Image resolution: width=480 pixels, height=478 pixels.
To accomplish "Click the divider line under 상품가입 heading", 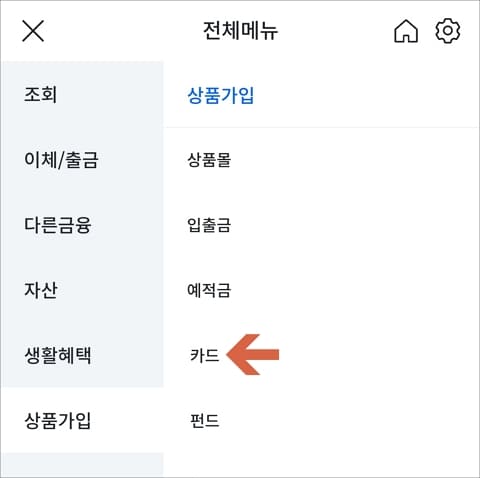I will pyautogui.click(x=322, y=127).
